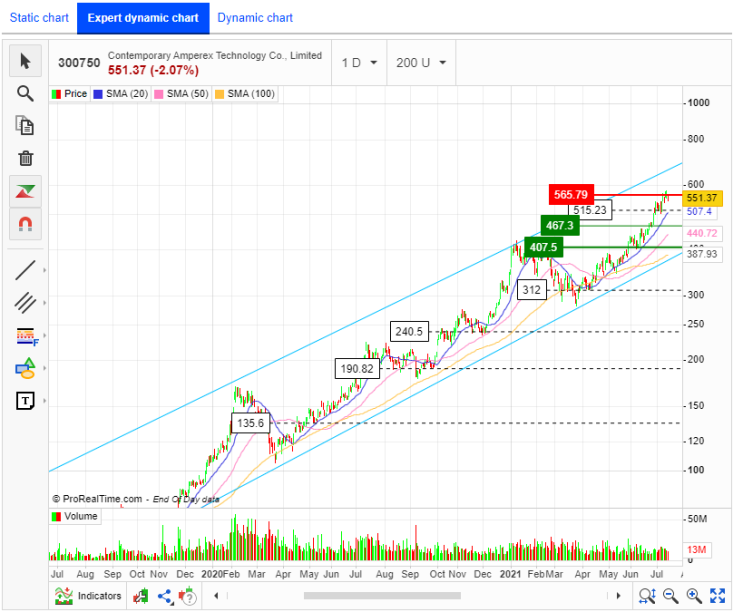Select the parallel lines channel tool
Screen dimensions: 743x612
tap(26, 303)
